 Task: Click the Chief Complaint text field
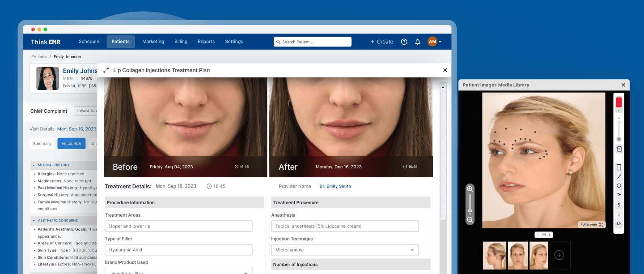click(85, 111)
